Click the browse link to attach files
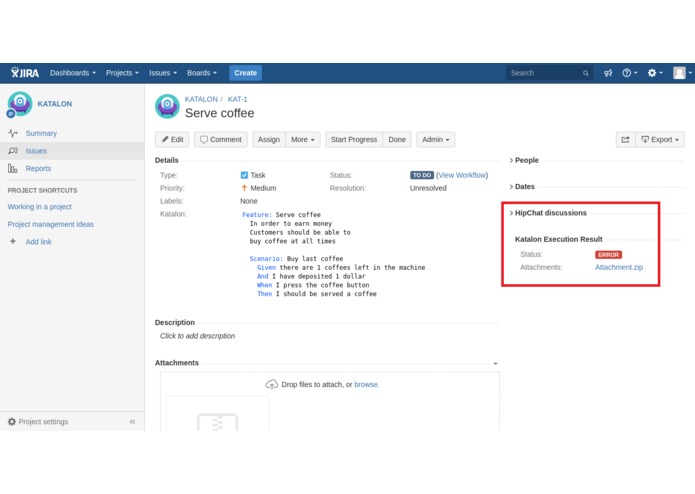The image size is (695, 494). pyautogui.click(x=366, y=385)
